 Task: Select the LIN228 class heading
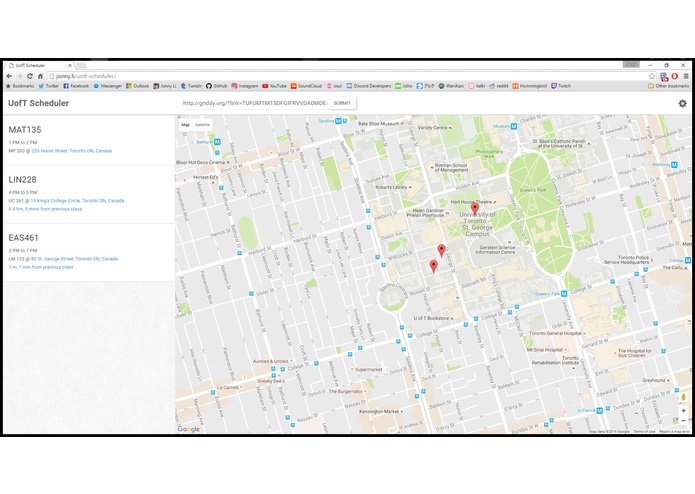point(22,179)
